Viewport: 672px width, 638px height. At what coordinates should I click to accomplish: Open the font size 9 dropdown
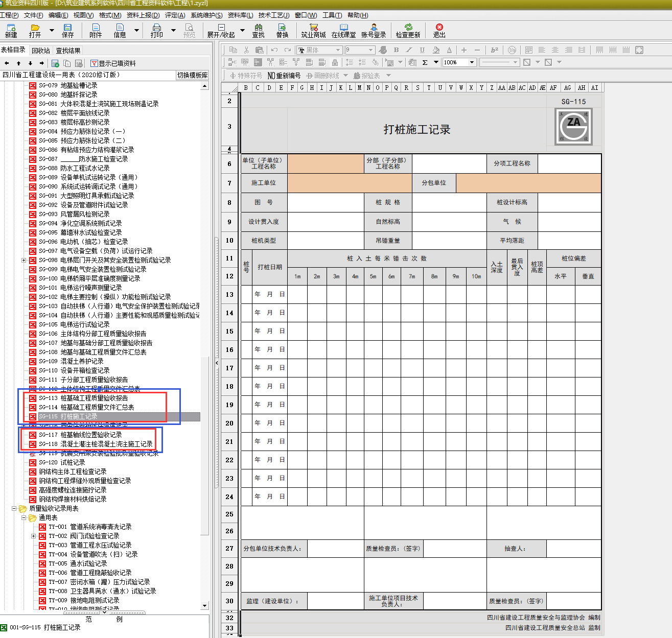pos(371,50)
